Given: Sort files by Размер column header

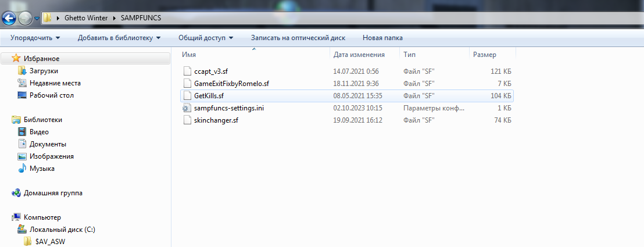Looking at the screenshot, I should [x=485, y=55].
